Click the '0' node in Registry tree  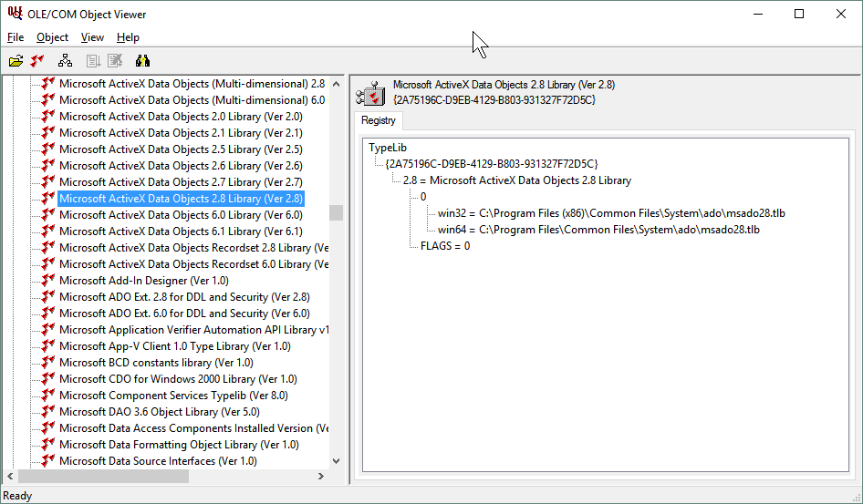[422, 197]
